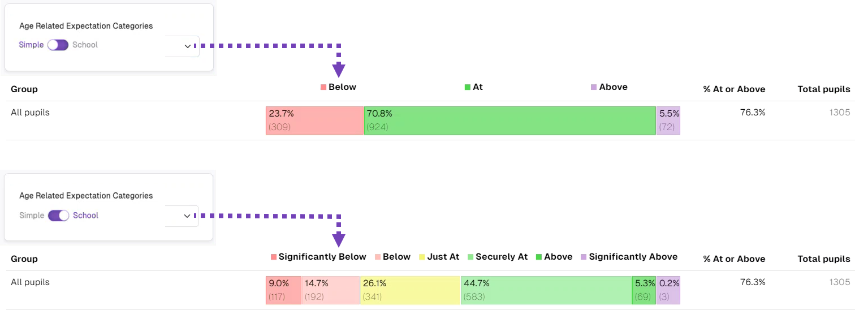
Task: Select the 70.8% At bar segment
Action: [x=509, y=121]
